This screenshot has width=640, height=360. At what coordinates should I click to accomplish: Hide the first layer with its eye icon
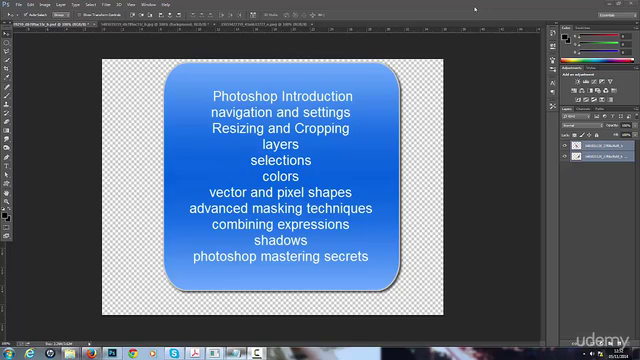click(x=565, y=146)
